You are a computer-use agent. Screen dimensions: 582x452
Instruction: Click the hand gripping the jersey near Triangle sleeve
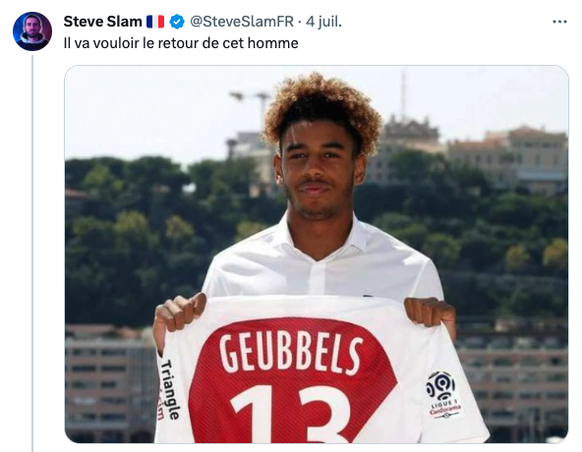pos(179,314)
